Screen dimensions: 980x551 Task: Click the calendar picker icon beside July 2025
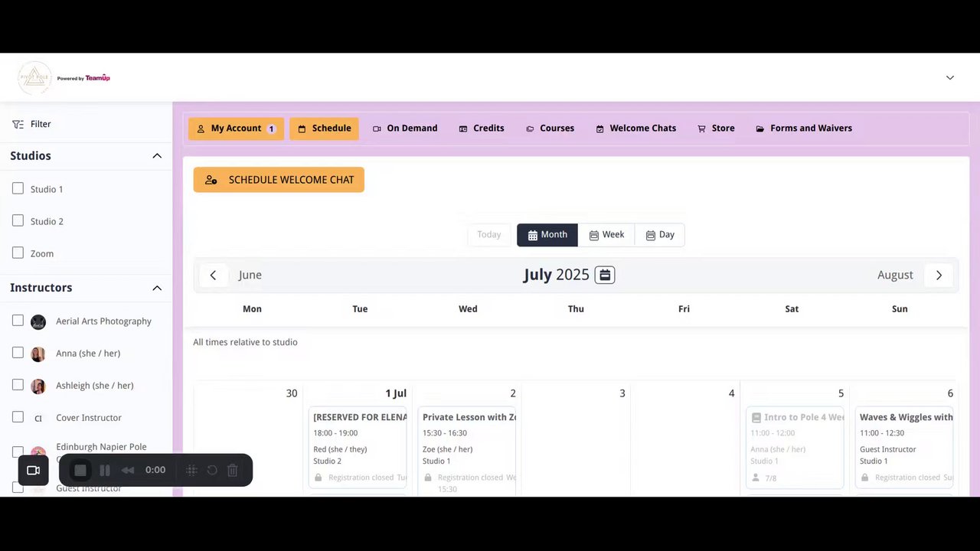tap(605, 275)
